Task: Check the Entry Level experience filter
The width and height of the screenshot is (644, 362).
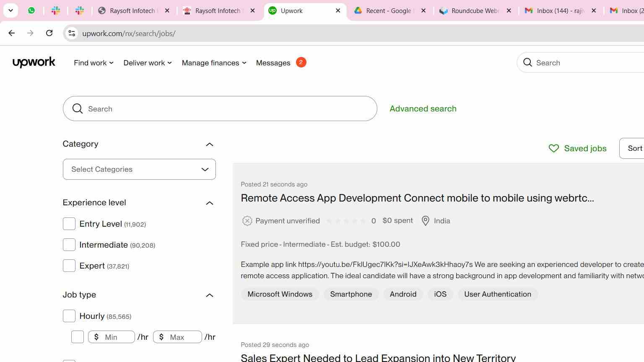Action: (x=69, y=224)
